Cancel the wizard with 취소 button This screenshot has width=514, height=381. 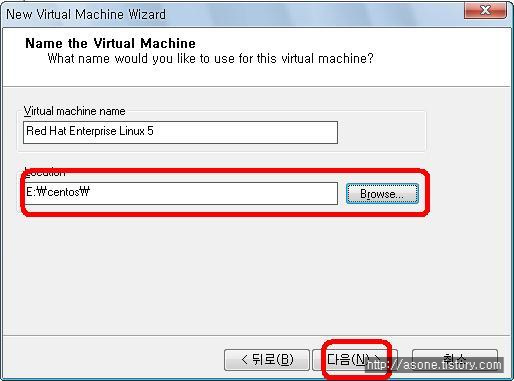click(x=455, y=360)
